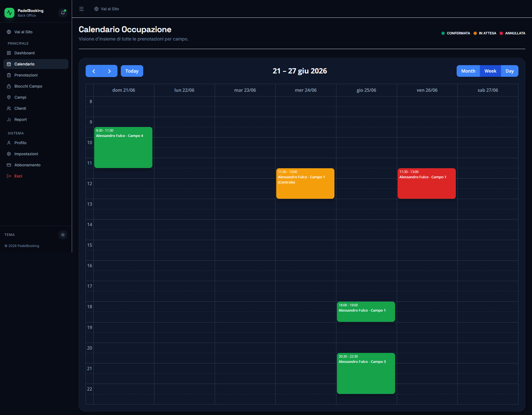Image resolution: width=532 pixels, height=415 pixels.
Task: Toggle sidebar with hamburger menu icon
Action: point(81,9)
